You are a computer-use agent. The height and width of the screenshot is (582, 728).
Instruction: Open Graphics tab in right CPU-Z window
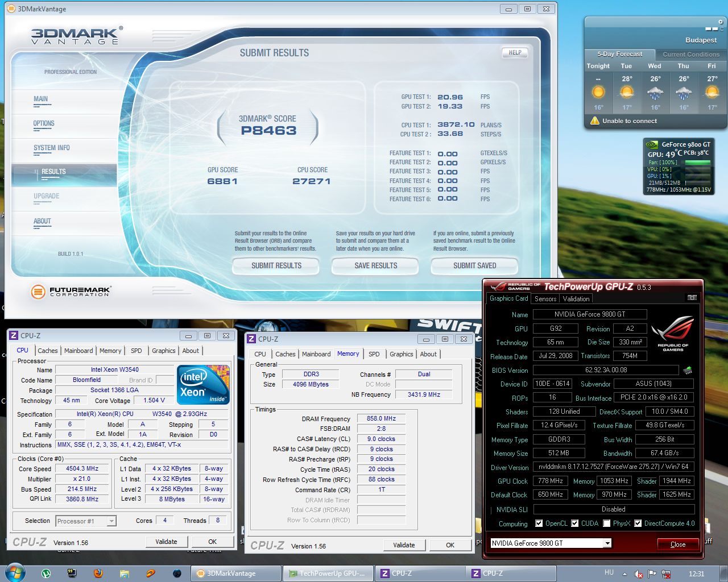pyautogui.click(x=402, y=354)
